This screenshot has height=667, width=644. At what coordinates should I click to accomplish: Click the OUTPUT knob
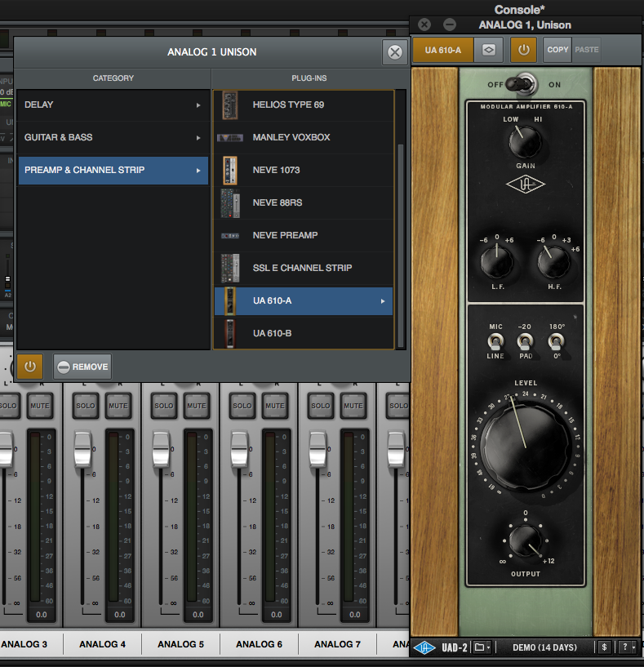(x=526, y=541)
